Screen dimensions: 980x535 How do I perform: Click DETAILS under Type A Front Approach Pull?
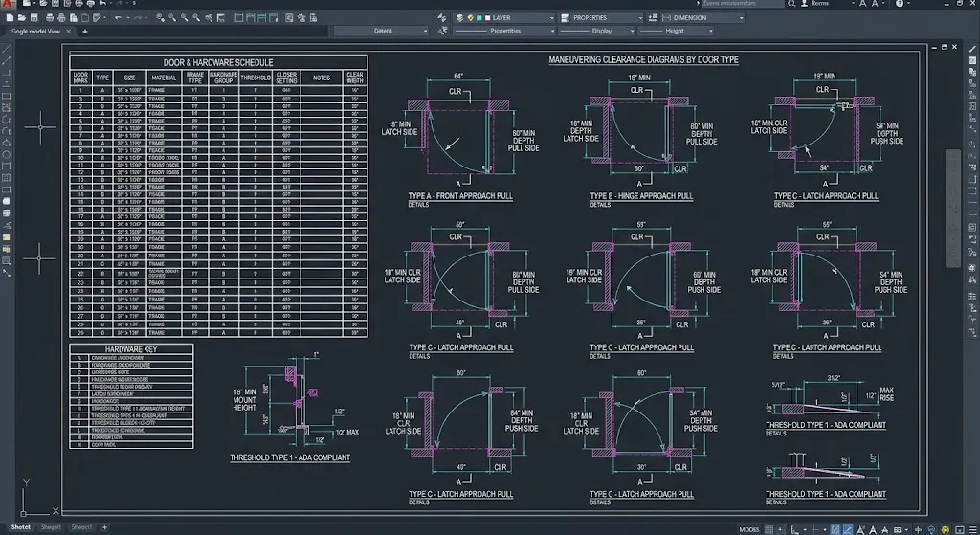click(x=419, y=205)
